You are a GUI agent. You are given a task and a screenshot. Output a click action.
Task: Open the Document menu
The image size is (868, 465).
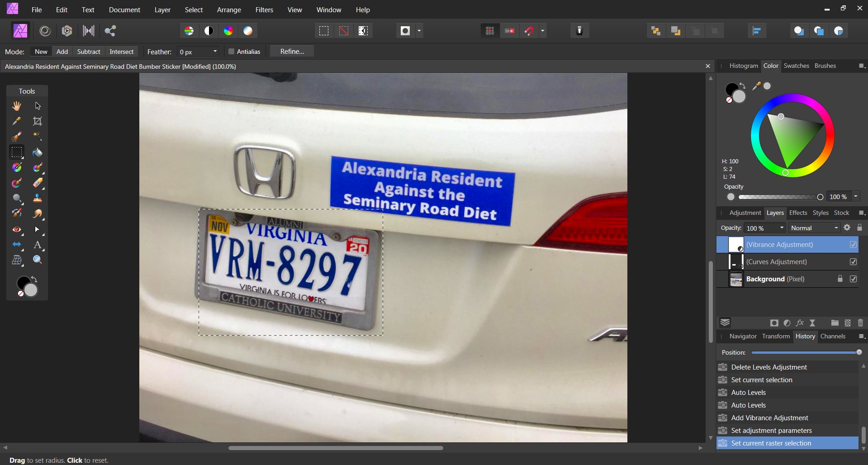[x=124, y=9]
